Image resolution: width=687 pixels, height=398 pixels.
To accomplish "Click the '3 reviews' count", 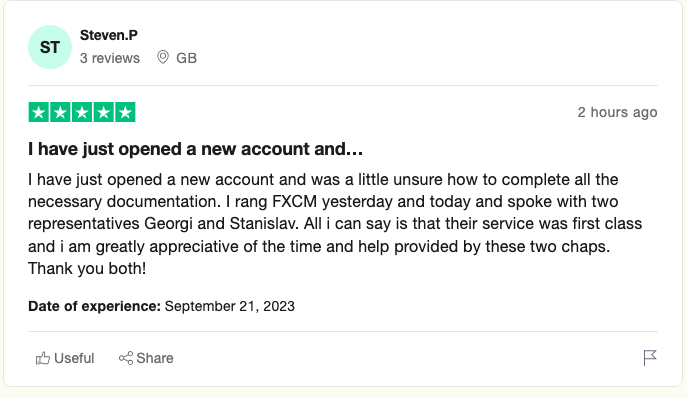I will tap(110, 58).
